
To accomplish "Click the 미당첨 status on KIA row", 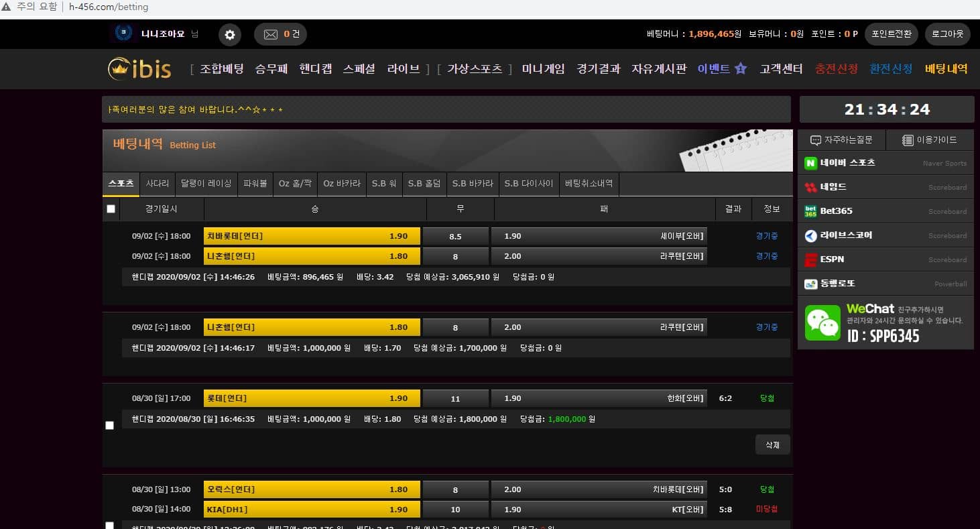I will (x=767, y=509).
